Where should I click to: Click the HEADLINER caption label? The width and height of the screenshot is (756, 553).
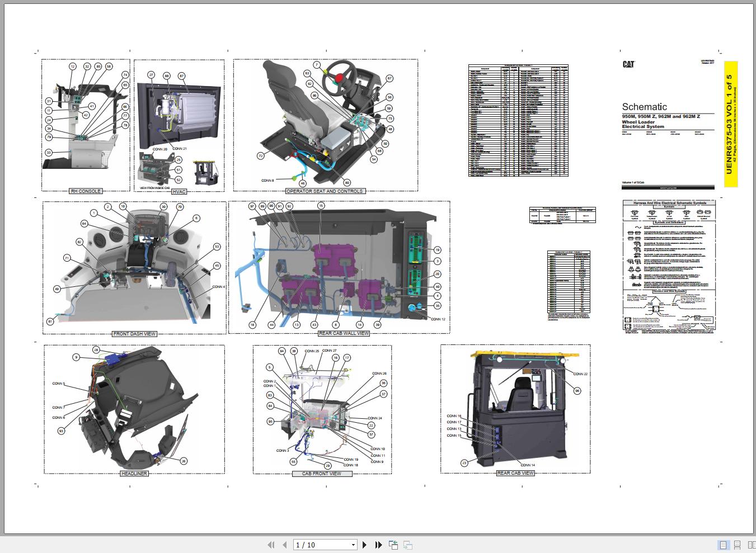pos(133,473)
